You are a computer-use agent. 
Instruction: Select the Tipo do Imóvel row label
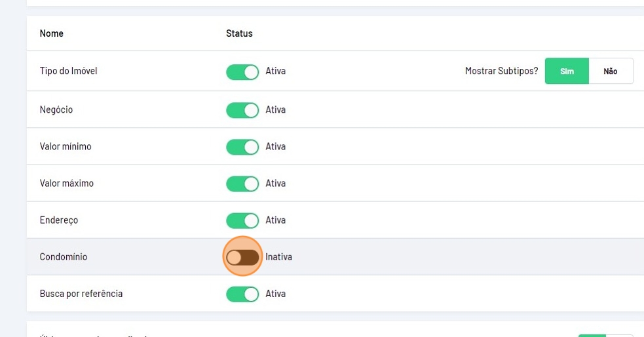tap(68, 71)
